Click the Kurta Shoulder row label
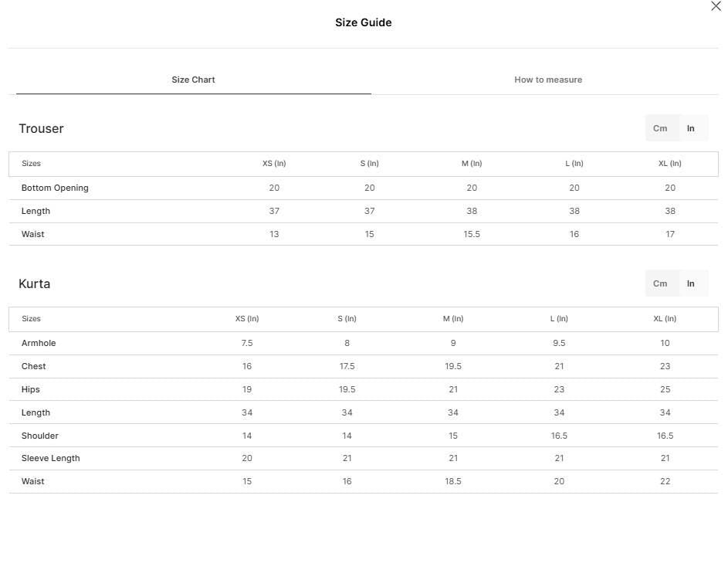Image resolution: width=728 pixels, height=570 pixels. (x=40, y=436)
